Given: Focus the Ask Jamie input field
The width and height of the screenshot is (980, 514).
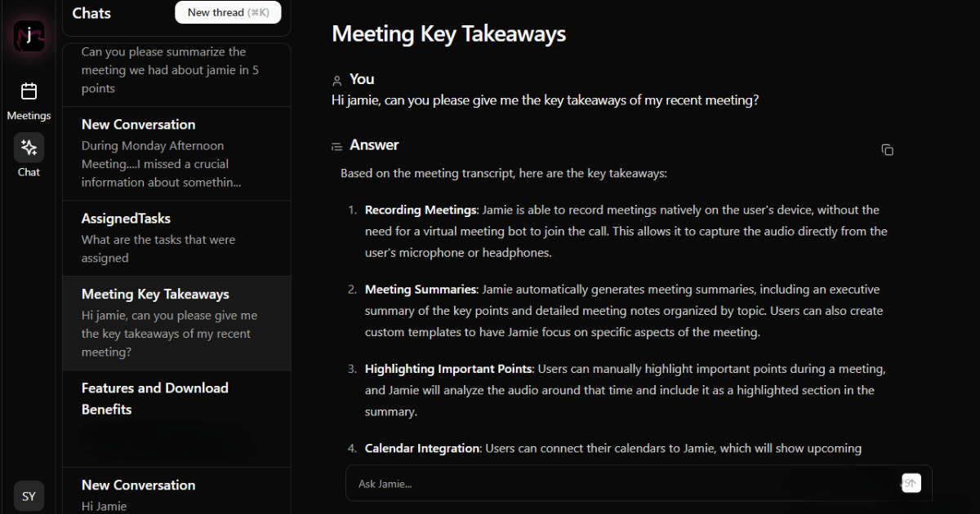Looking at the screenshot, I should (x=626, y=483).
